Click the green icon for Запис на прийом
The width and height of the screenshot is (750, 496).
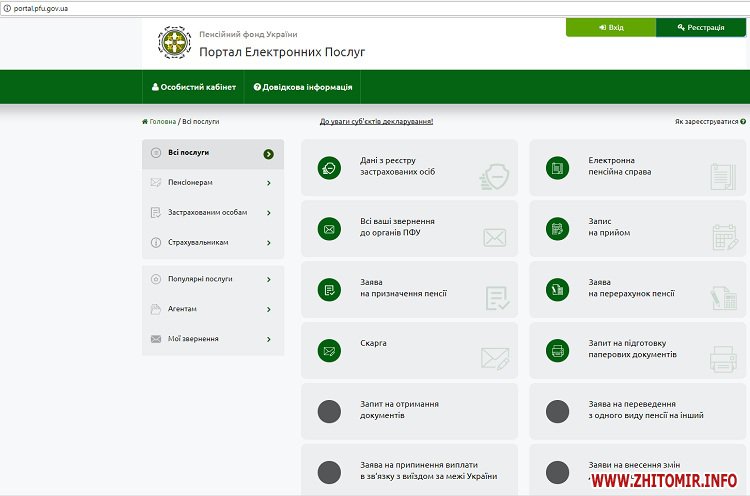pyautogui.click(x=557, y=230)
